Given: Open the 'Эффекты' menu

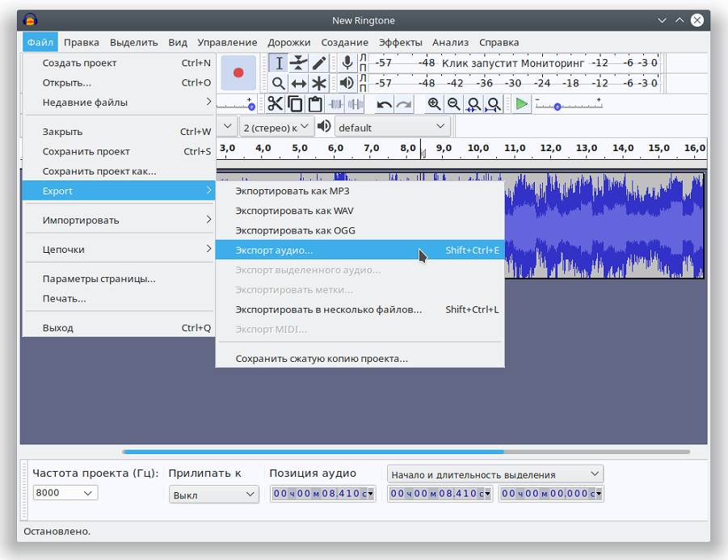Looking at the screenshot, I should 400,42.
